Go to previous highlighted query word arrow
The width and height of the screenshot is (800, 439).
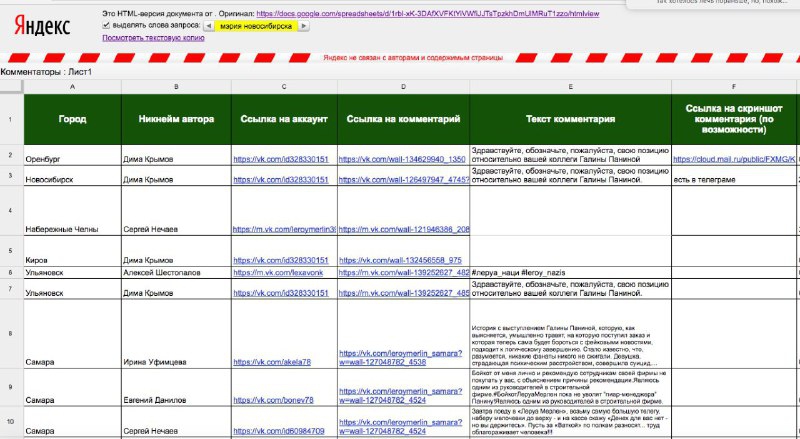click(208, 26)
